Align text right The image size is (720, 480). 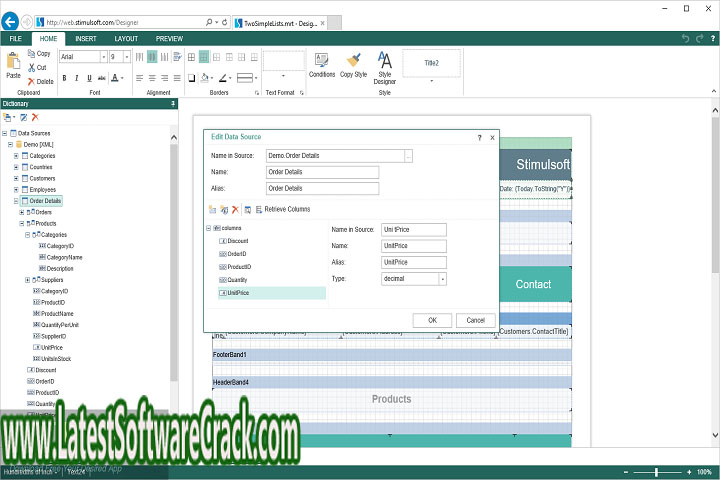click(x=164, y=78)
